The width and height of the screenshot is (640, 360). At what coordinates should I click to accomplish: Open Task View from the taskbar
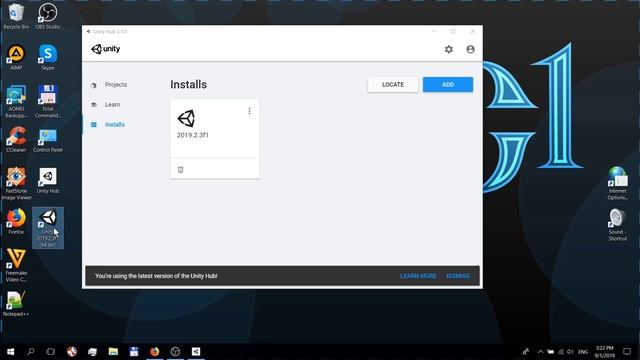pyautogui.click(x=51, y=351)
